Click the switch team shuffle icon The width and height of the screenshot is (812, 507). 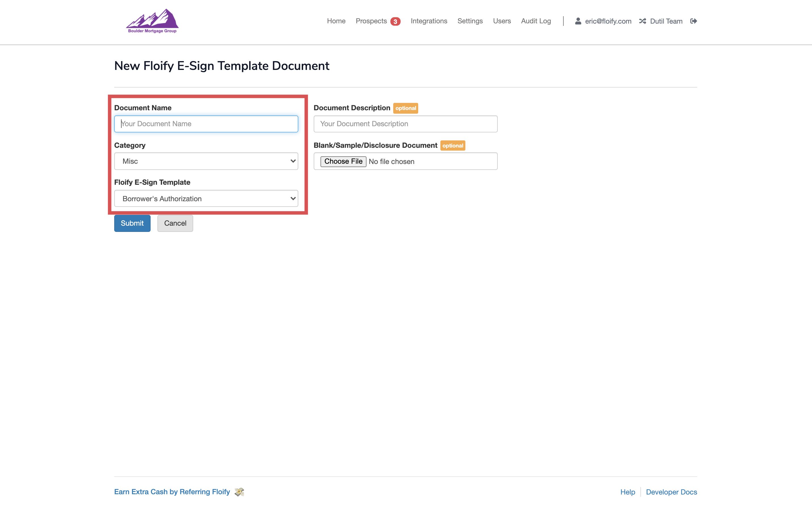[642, 21]
